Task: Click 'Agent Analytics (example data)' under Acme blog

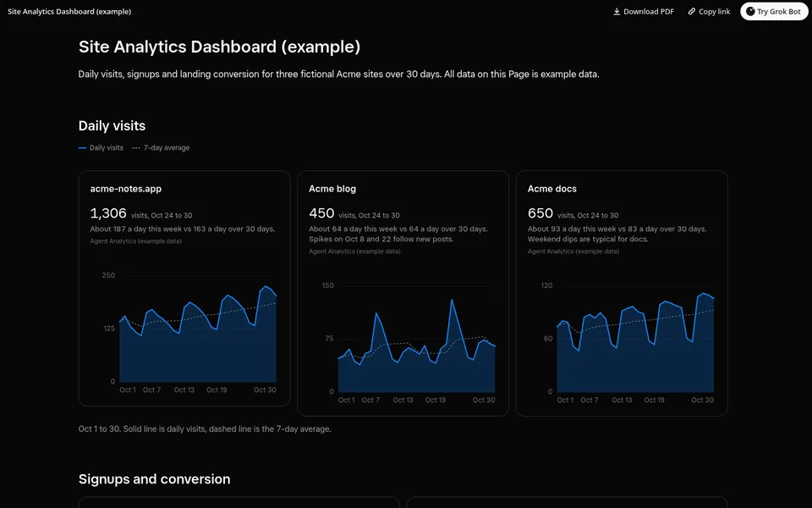Action: pyautogui.click(x=354, y=251)
